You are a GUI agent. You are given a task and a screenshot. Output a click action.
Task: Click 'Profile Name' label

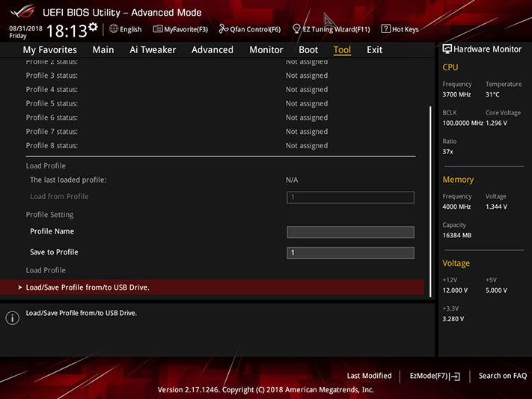coord(52,231)
